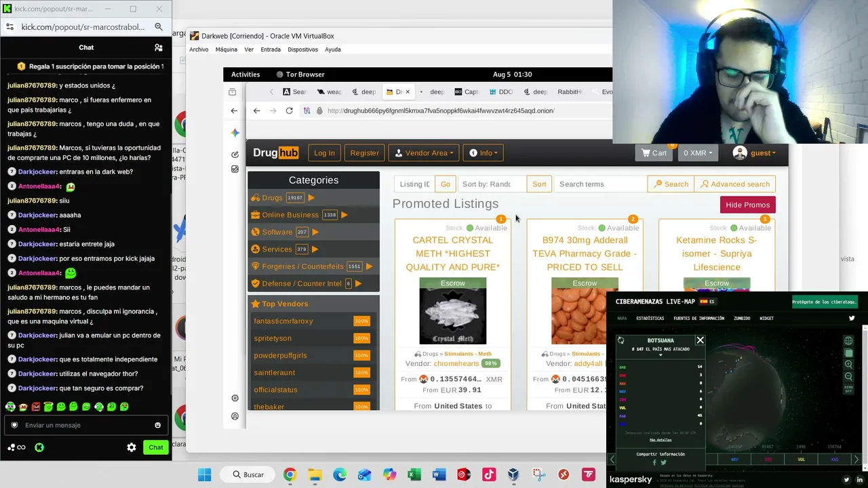
Task: Share Botsuana info via Facebook icon
Action: [654, 463]
